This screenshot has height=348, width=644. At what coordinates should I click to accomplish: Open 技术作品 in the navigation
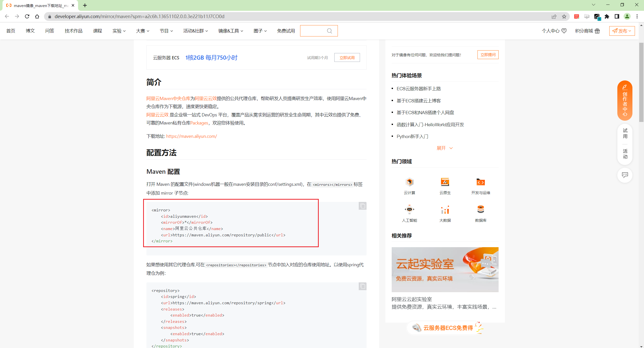point(73,31)
